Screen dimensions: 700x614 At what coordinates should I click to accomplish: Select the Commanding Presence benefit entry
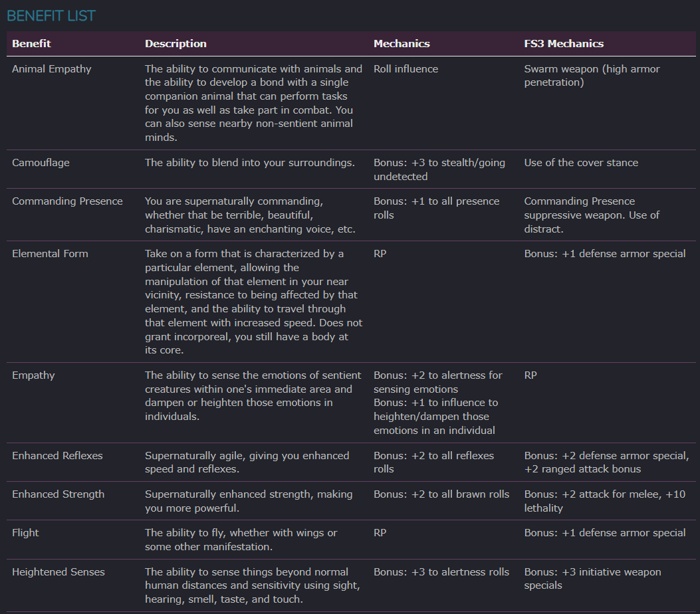click(66, 201)
